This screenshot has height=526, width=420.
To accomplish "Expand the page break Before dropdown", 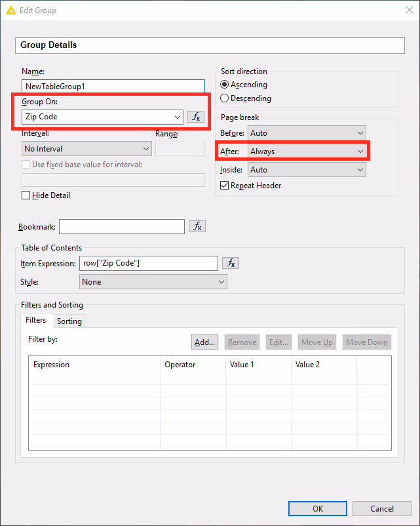I will pos(359,133).
